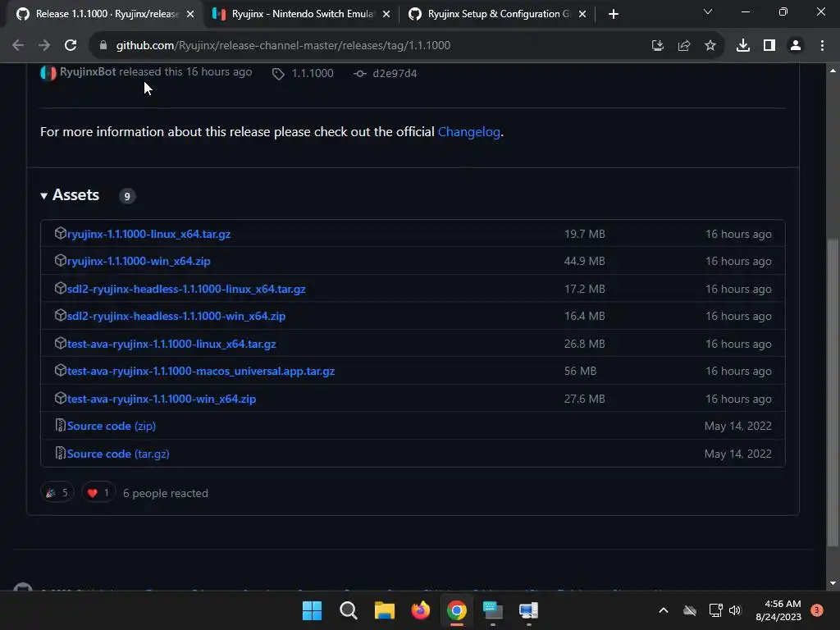
Task: Open the clock and date 8/24/2023
Action: 778,610
